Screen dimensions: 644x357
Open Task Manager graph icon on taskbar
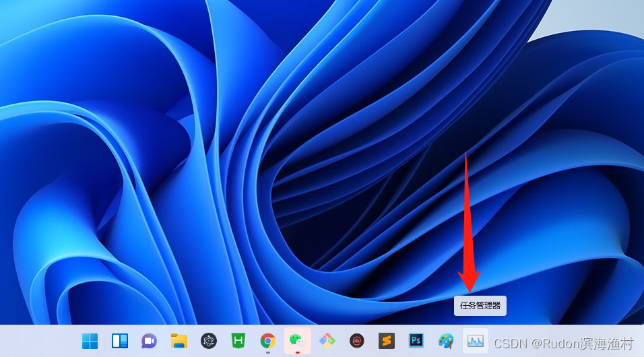(x=475, y=341)
